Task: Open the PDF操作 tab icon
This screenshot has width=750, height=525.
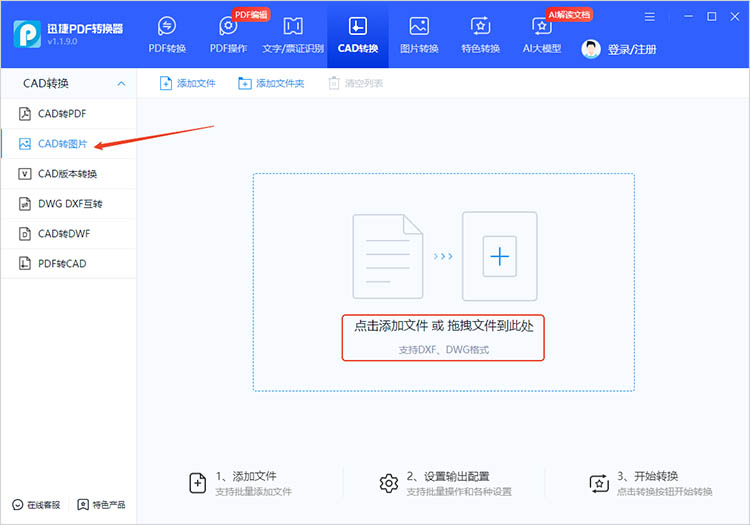Action: pyautogui.click(x=228, y=26)
